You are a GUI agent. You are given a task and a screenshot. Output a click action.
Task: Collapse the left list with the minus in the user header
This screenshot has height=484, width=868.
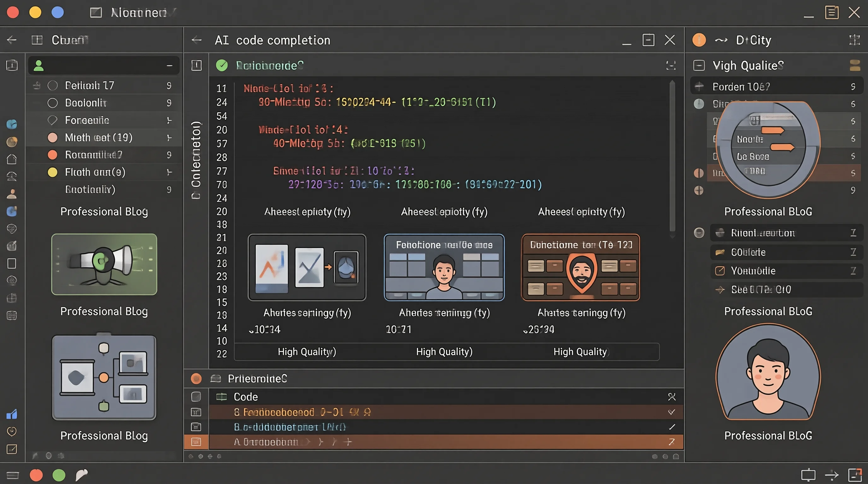(x=169, y=65)
